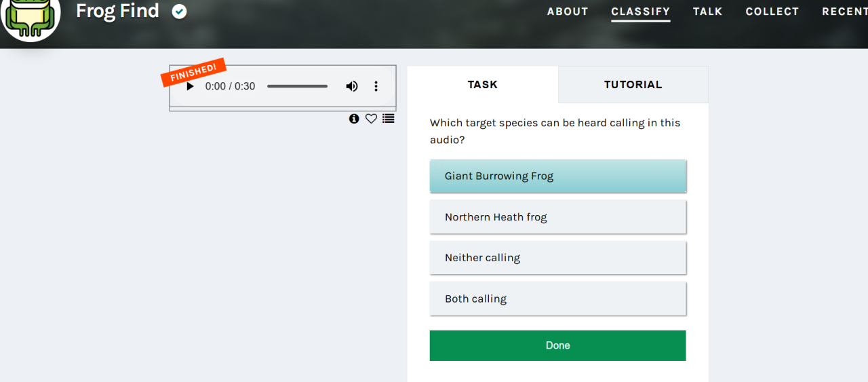Select Neither calling as the answer
868x382 pixels.
click(558, 258)
